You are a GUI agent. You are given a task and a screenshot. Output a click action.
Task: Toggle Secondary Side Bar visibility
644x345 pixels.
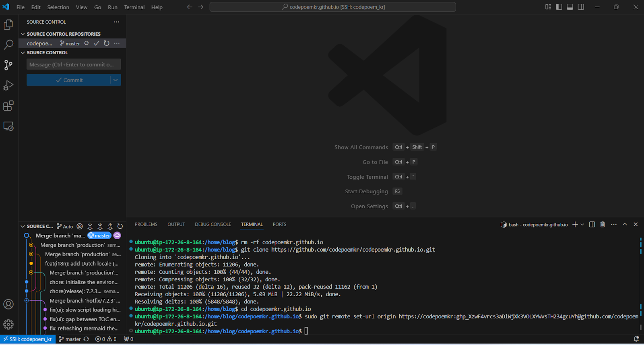coord(581,7)
